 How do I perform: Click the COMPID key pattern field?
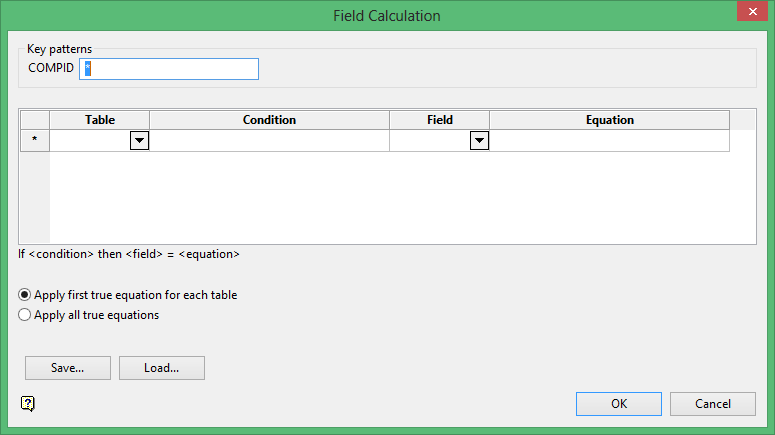coord(175,68)
